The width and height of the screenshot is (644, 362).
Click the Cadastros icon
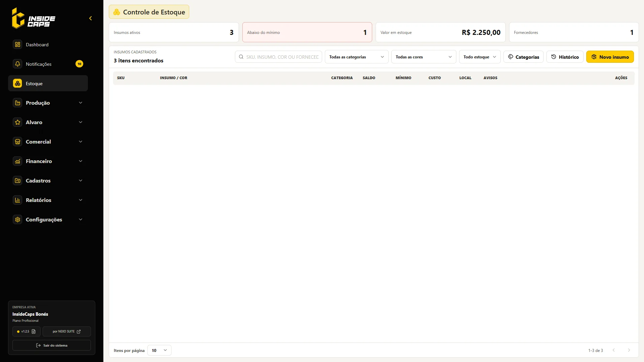(x=17, y=181)
